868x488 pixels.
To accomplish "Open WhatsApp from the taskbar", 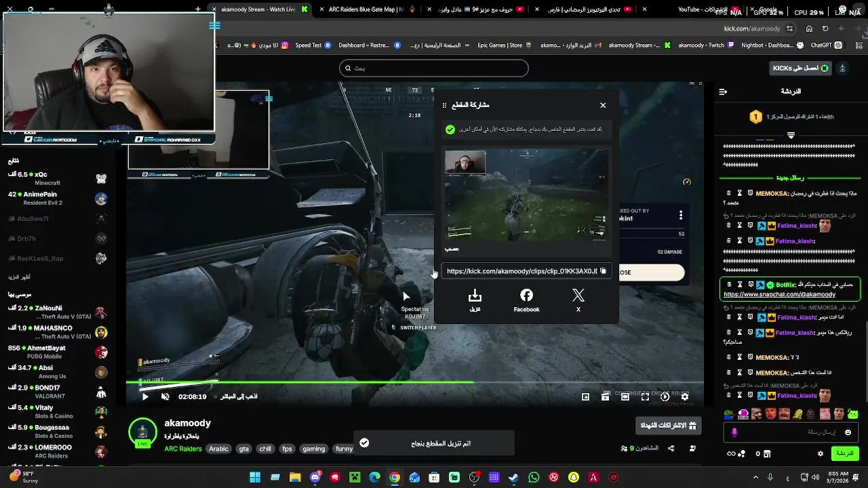I will click(534, 477).
